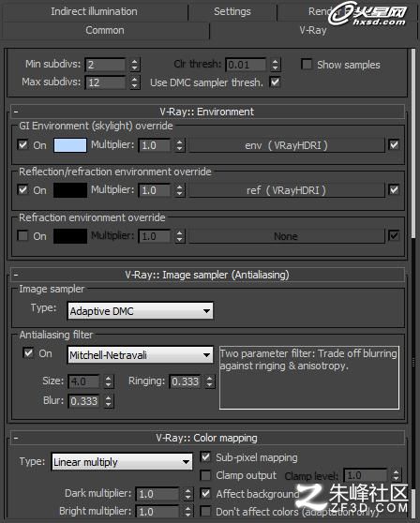Collapse the Image sampler Antialiasing rollout

(207, 275)
